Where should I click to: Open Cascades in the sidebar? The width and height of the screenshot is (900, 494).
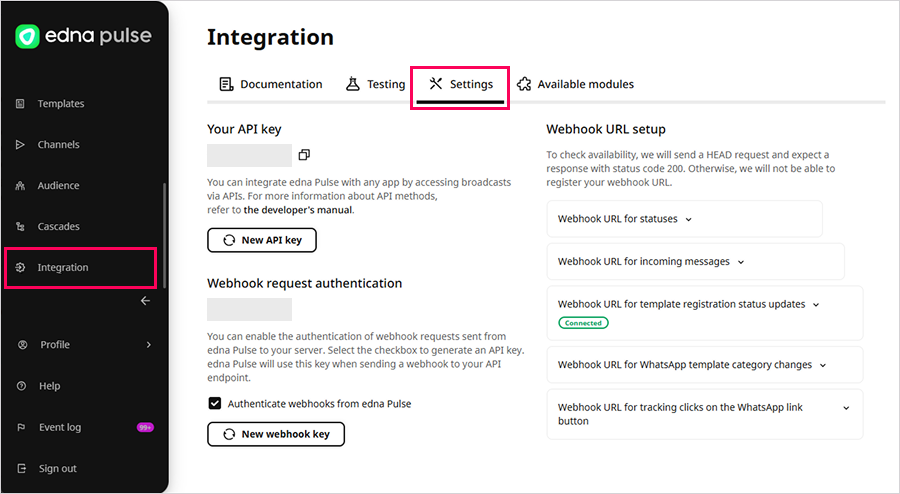click(x=58, y=227)
